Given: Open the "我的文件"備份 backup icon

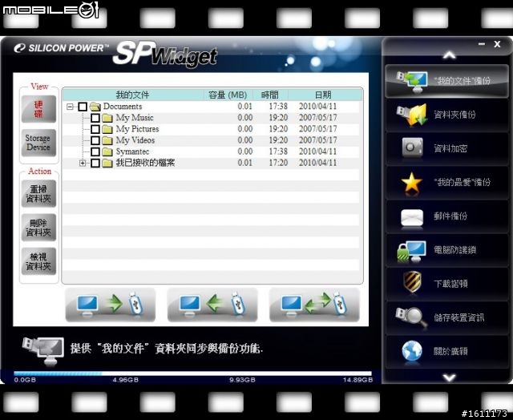Looking at the screenshot, I should (x=412, y=81).
